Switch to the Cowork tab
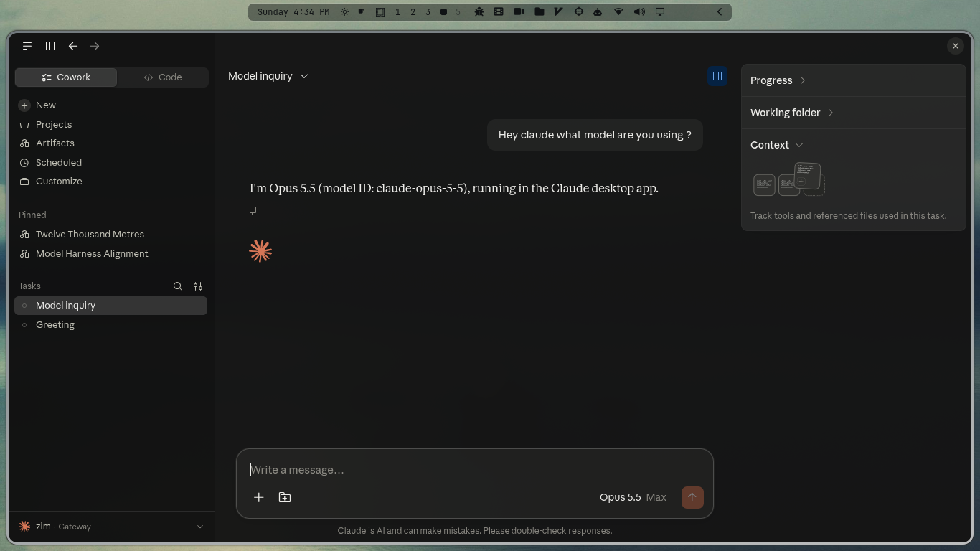Viewport: 980px width, 551px height. (x=66, y=77)
